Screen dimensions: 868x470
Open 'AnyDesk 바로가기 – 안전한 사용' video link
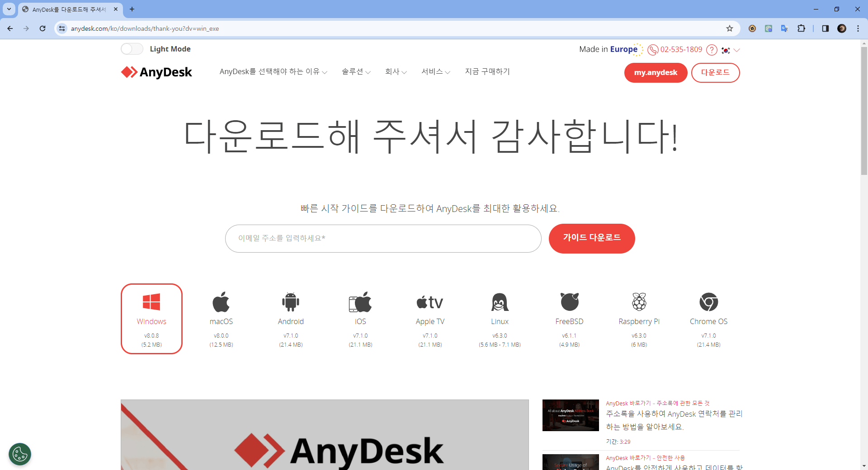pyautogui.click(x=645, y=458)
